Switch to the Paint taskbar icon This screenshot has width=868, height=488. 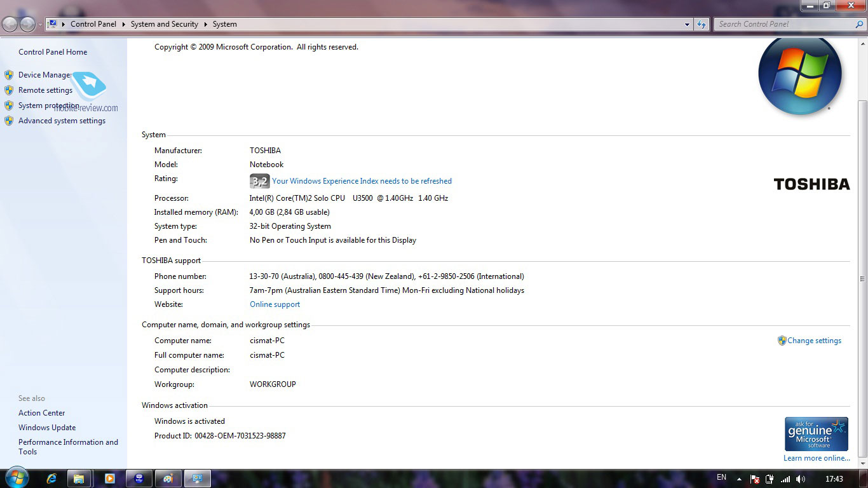point(168,478)
